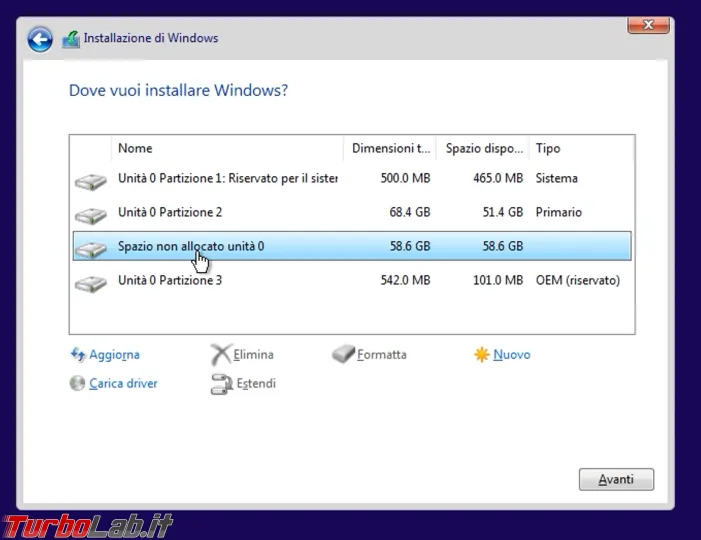Click the Carica driver disc icon
The image size is (701, 540).
(x=77, y=383)
